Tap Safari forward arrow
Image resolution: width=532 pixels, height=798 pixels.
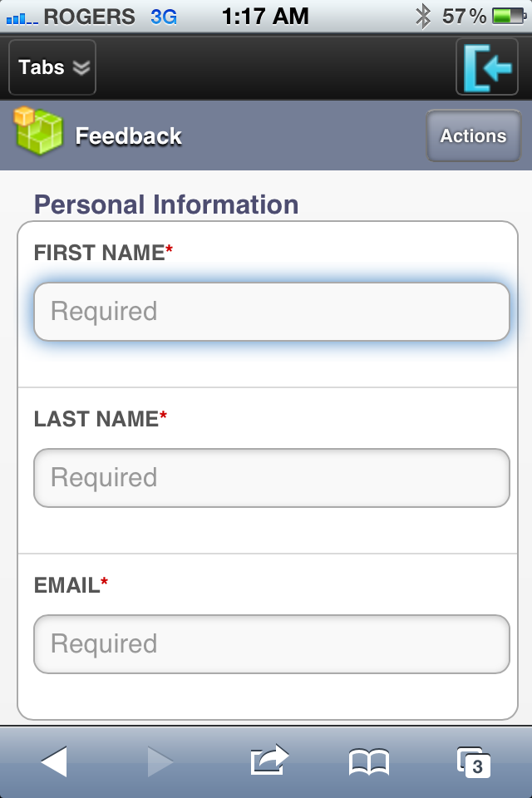click(x=160, y=761)
